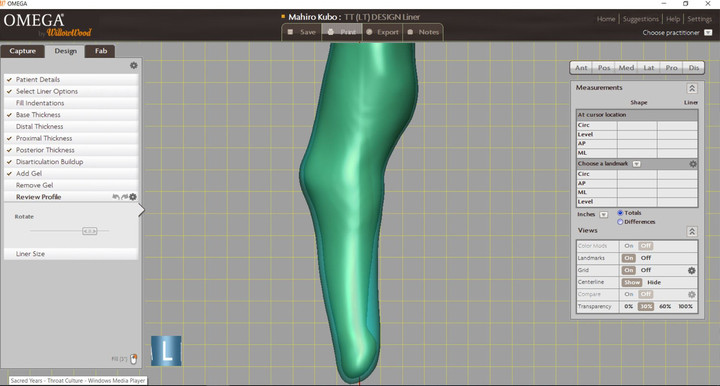Click the Print printer icon
This screenshot has width=720, height=386.
tap(331, 32)
